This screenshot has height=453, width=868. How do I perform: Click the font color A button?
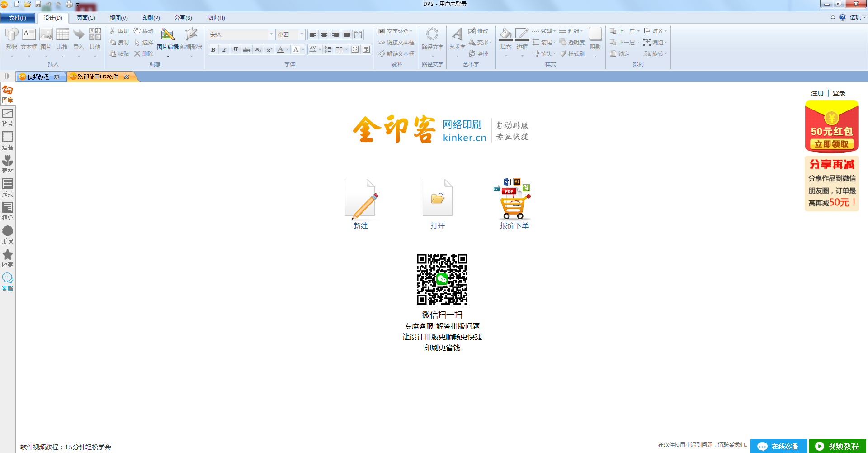click(x=281, y=49)
